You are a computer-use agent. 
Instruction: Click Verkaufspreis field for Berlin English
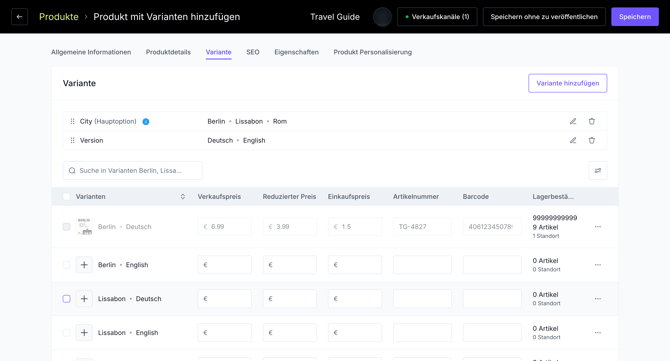coord(225,265)
